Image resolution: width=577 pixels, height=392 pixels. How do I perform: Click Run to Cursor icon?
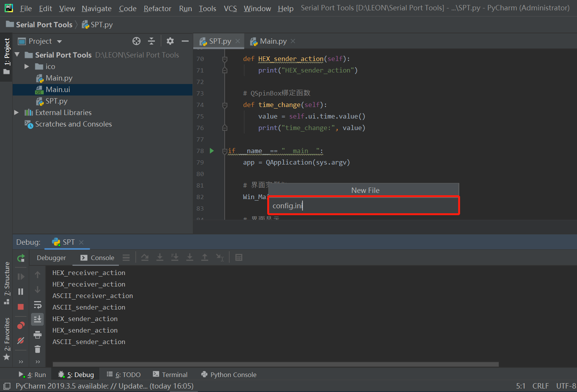click(x=220, y=257)
